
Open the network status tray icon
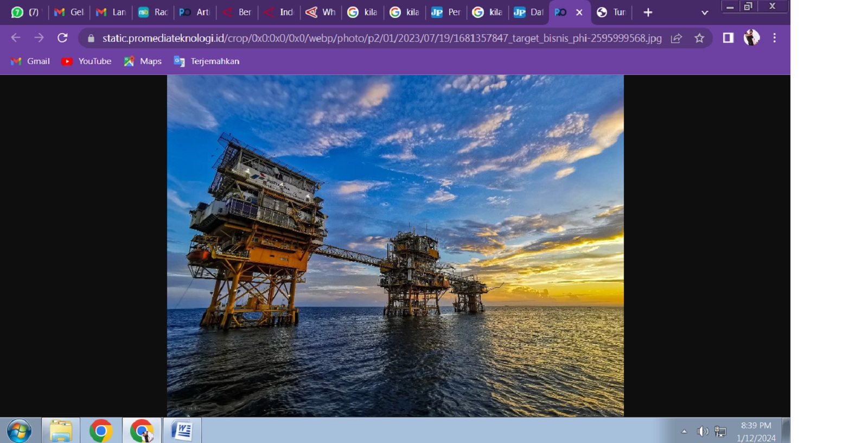click(x=720, y=432)
